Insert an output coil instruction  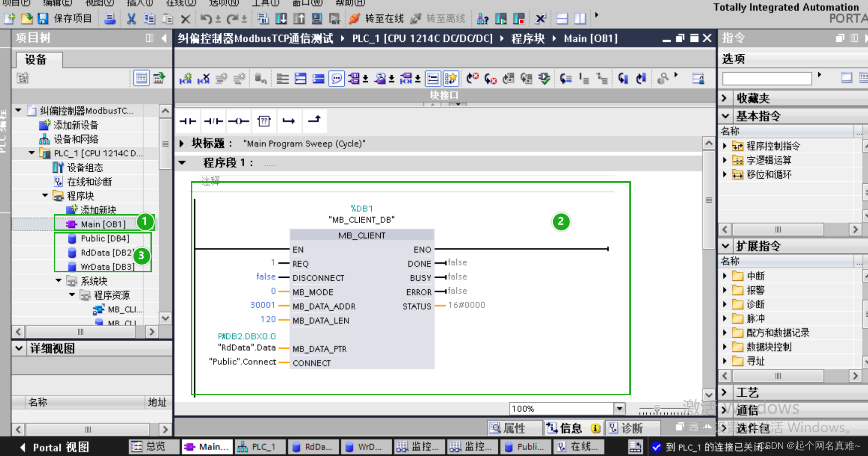[x=239, y=121]
